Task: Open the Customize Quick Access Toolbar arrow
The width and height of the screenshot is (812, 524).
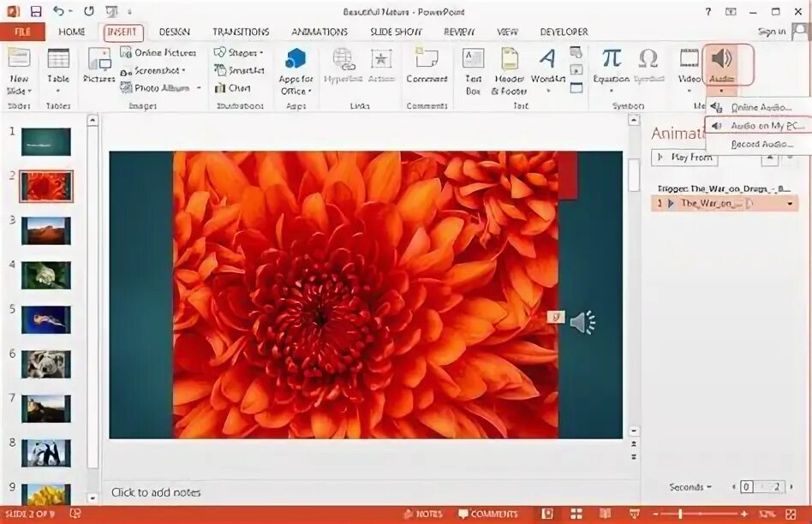Action: [x=129, y=11]
